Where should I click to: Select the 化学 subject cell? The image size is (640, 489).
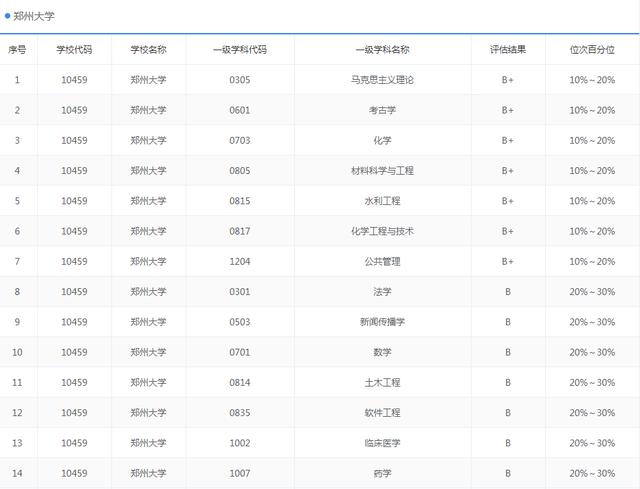(382, 140)
